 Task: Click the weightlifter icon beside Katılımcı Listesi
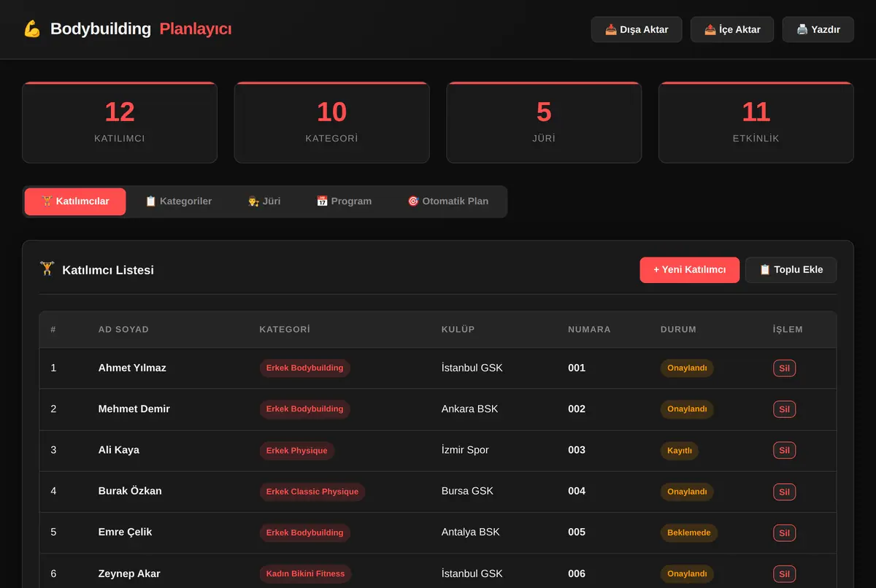(47, 269)
